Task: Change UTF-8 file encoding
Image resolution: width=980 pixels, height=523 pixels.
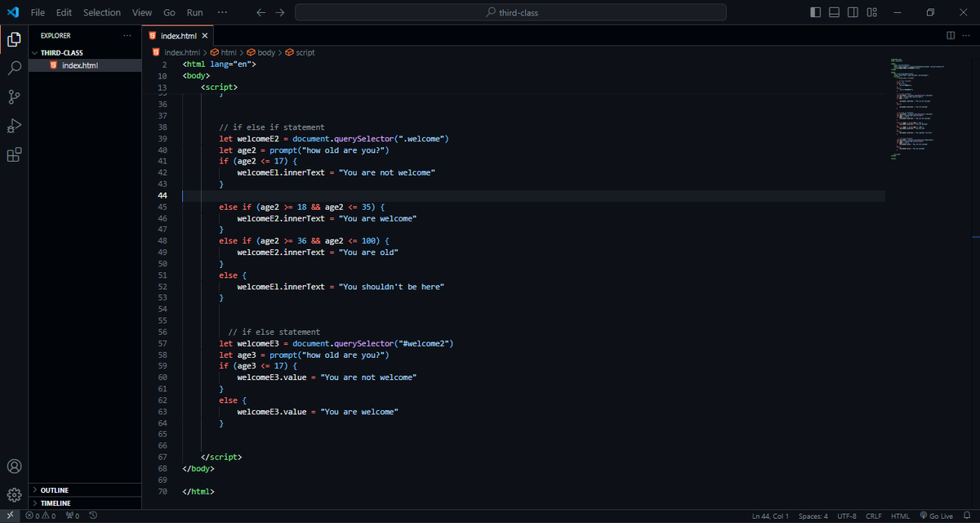Action: click(846, 516)
